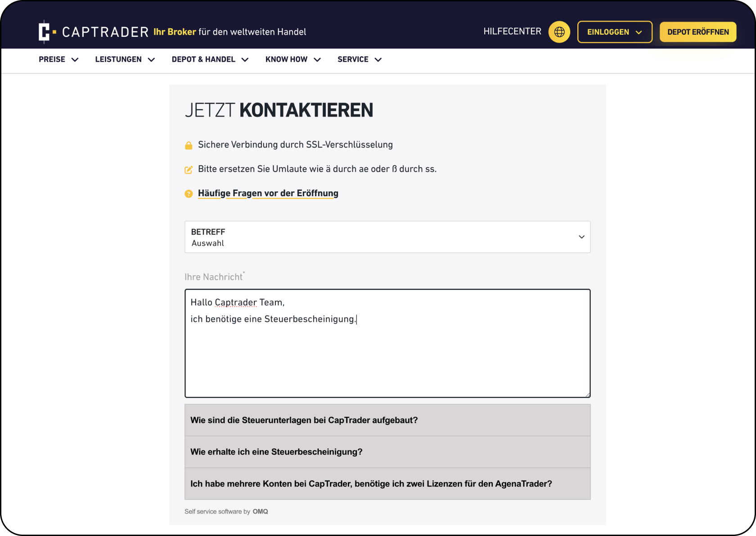Open the Depot & Handel menu
Viewport: 756px width, 536px height.
210,59
